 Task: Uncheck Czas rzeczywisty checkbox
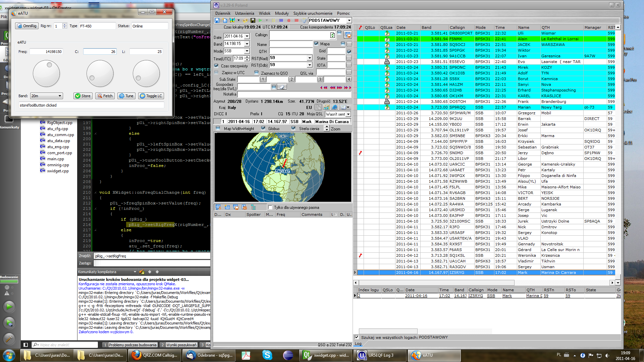216,66
